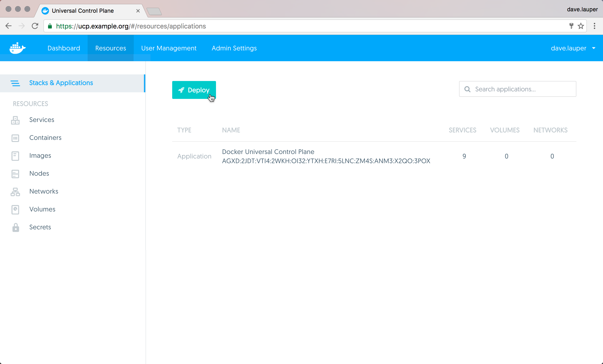Click the Services sidebar icon
This screenshot has width=603, height=364.
(15, 120)
